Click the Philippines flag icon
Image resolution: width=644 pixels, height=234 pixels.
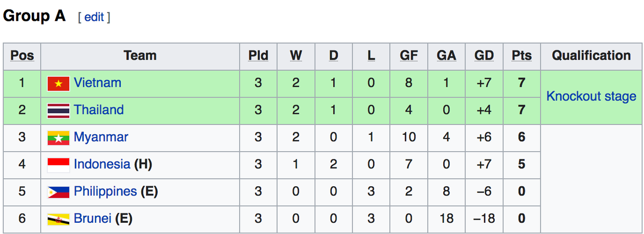tap(58, 192)
